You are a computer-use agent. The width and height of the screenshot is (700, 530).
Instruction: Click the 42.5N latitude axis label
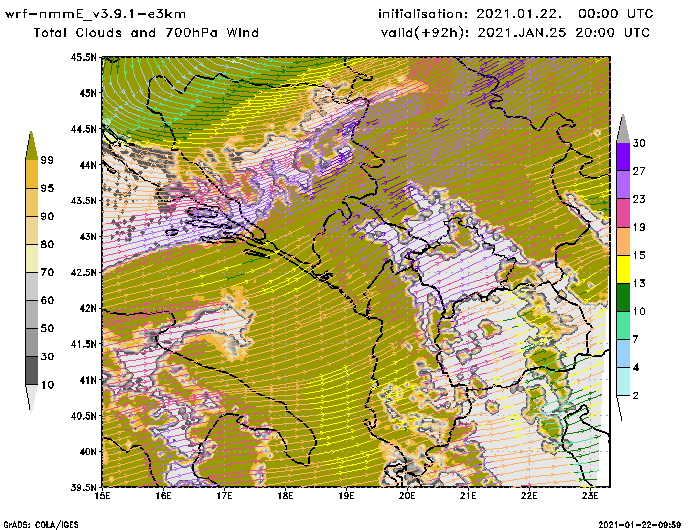tap(83, 272)
